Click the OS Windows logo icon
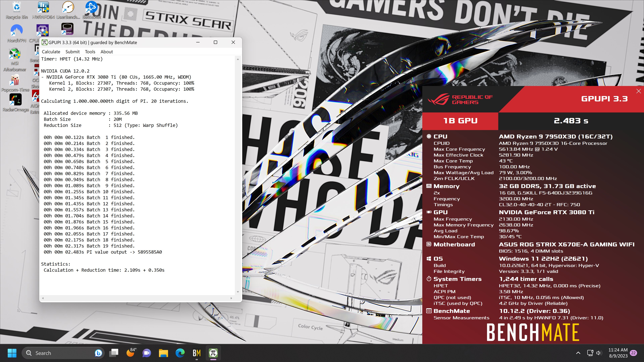Viewport: 644px width, 362px height. 429,259
